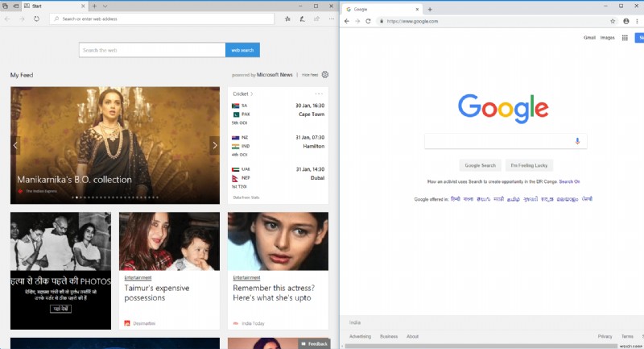This screenshot has width=644, height=349.
Task: Open Manikarnika's B.O. collection story
Action: tap(74, 180)
